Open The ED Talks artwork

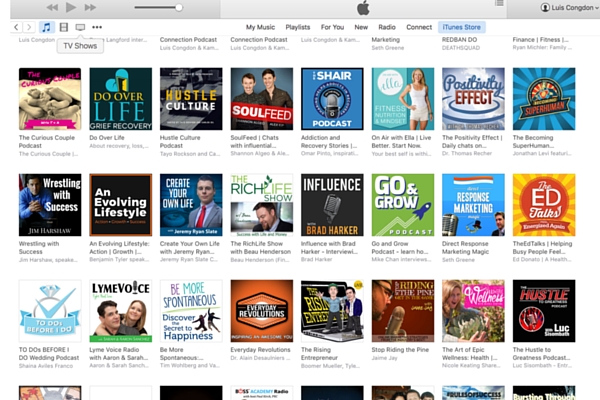click(544, 205)
